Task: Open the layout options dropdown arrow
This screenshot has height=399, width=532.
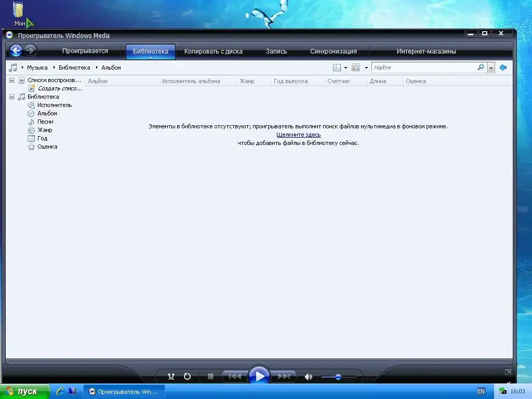Action: pyautogui.click(x=345, y=68)
